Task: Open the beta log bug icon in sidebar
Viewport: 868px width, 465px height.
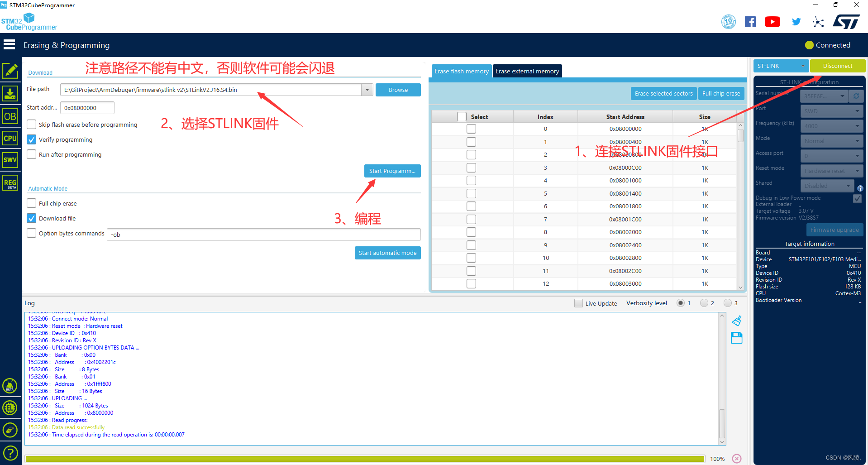Action: 10,386
